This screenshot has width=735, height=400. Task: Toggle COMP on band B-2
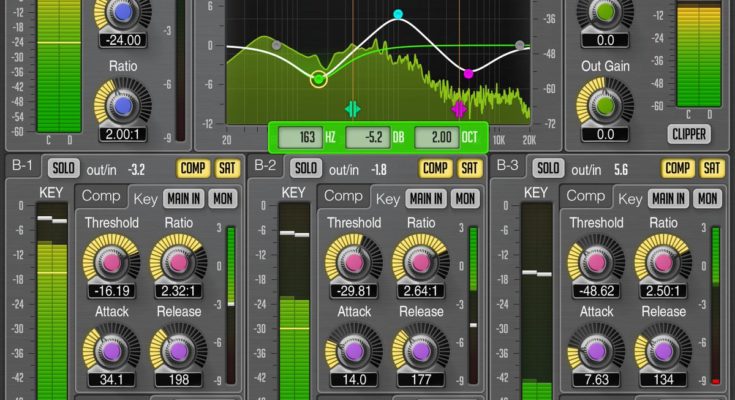(435, 168)
